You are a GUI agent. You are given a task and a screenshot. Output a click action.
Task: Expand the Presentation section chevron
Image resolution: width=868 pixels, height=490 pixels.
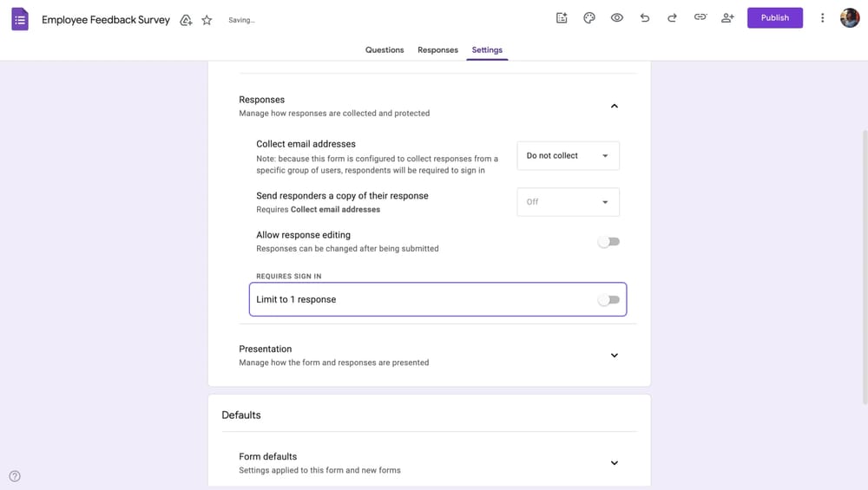pos(614,355)
